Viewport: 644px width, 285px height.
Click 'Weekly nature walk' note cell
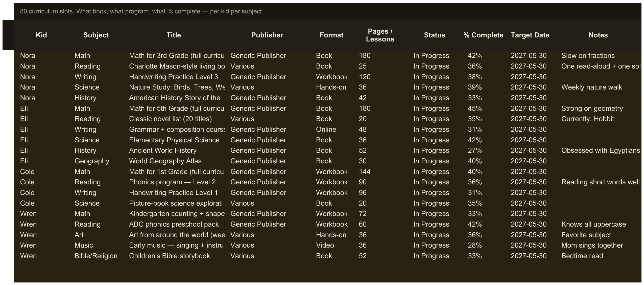pyautogui.click(x=598, y=87)
